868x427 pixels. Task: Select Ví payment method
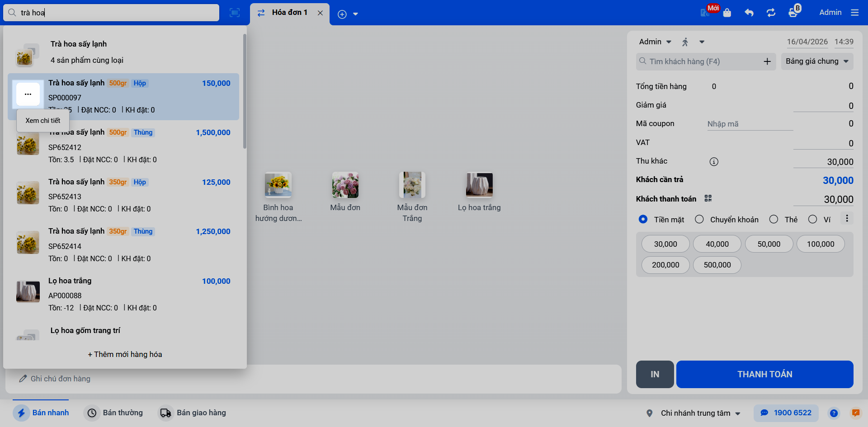click(x=812, y=219)
